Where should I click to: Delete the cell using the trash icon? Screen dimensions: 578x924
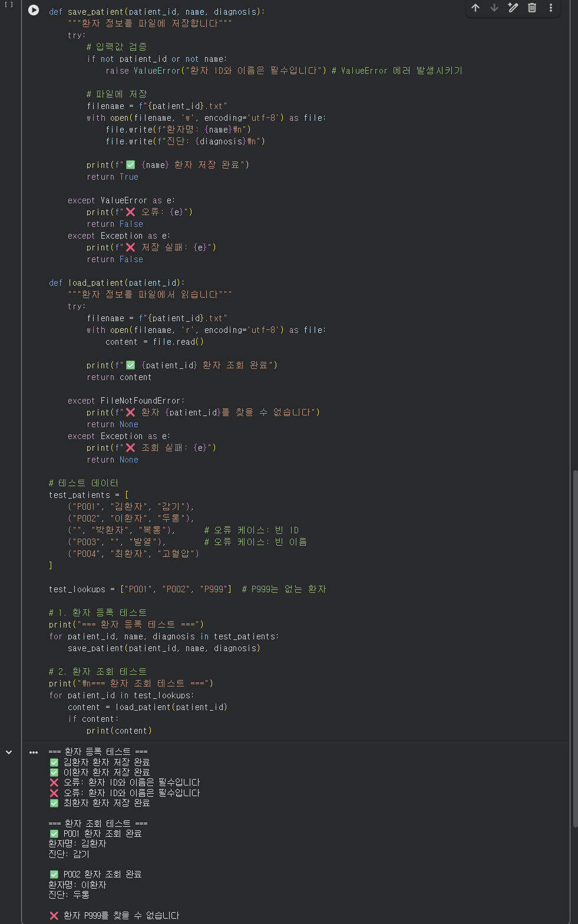pos(532,8)
